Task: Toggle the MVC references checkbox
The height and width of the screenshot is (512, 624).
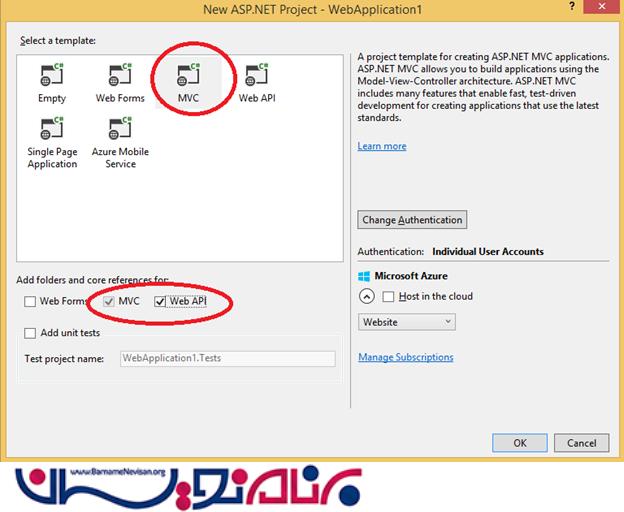Action: coord(109,302)
